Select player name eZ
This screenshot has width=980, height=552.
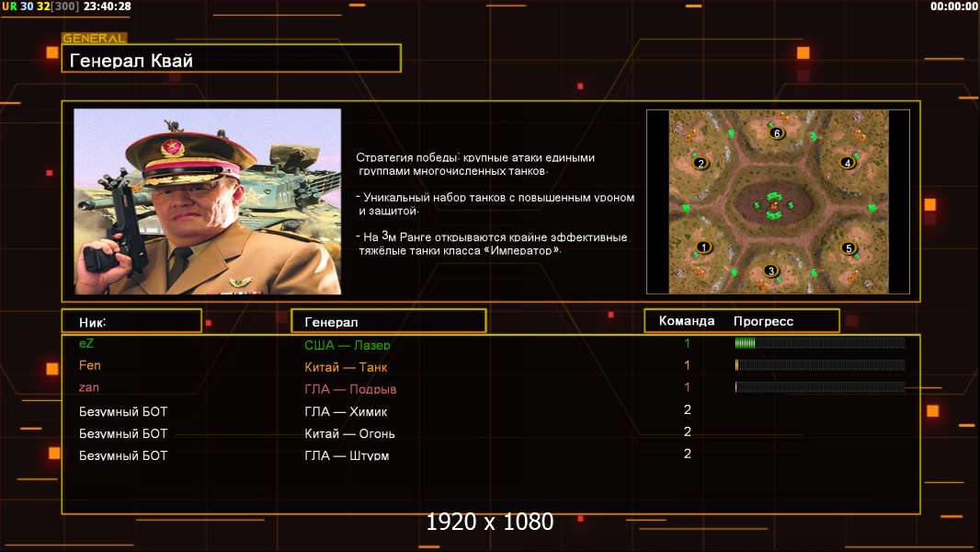[x=86, y=343]
